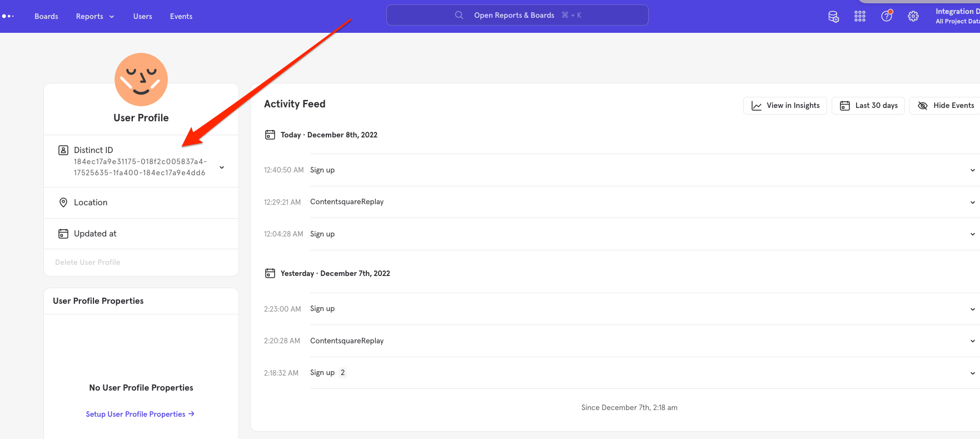Go to the Boards menu item

click(x=46, y=16)
